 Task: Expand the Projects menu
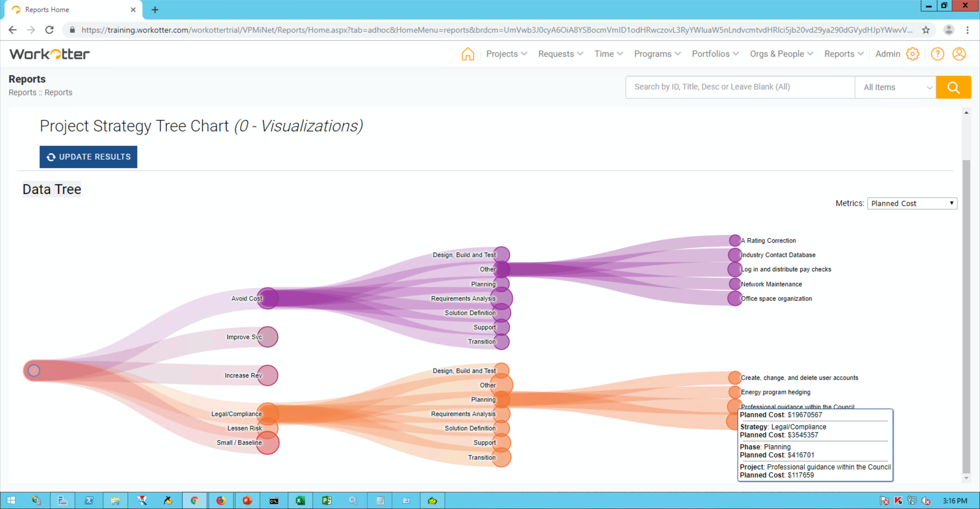click(x=506, y=54)
